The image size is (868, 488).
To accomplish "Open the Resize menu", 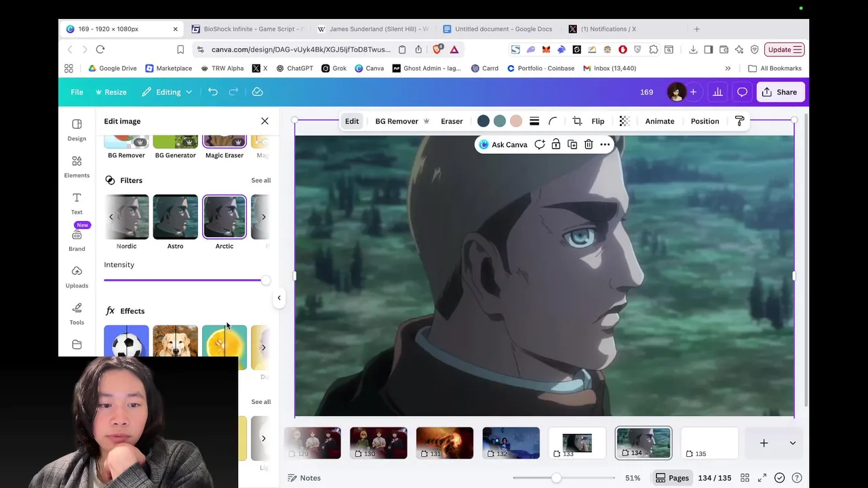I will pos(111,92).
